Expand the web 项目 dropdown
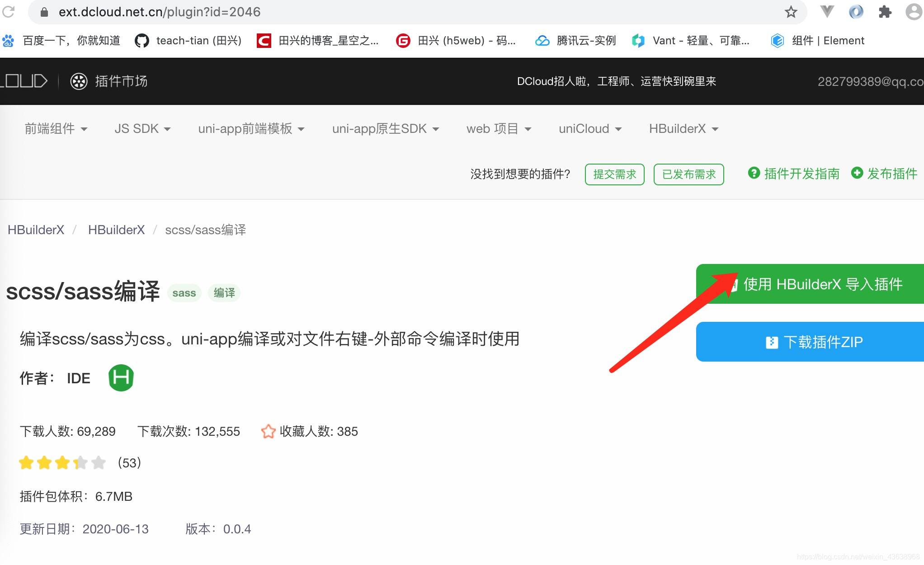This screenshot has height=565, width=924. coord(499,129)
